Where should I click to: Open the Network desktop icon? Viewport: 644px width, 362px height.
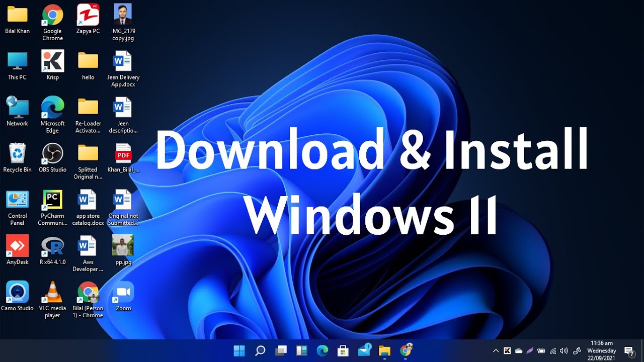point(17,112)
